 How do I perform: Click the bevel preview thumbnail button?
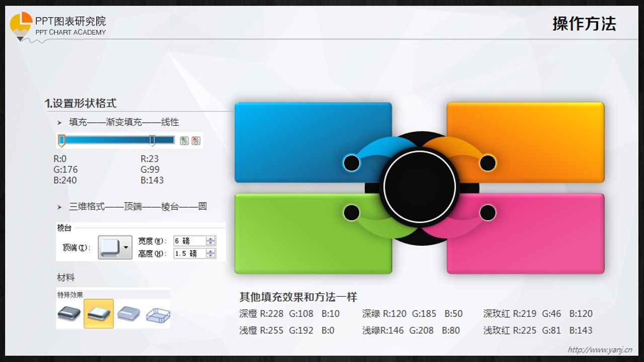(110, 247)
